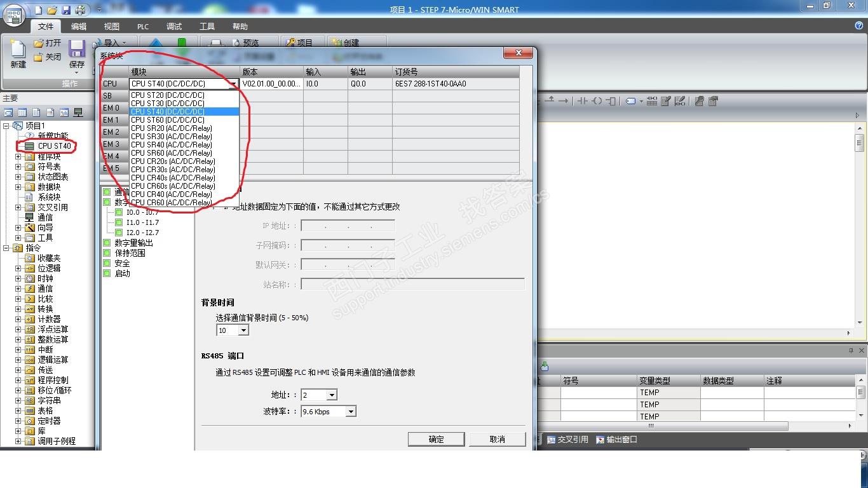The height and width of the screenshot is (488, 868).
Task: Insert a normally open contact
Action: [x=582, y=101]
